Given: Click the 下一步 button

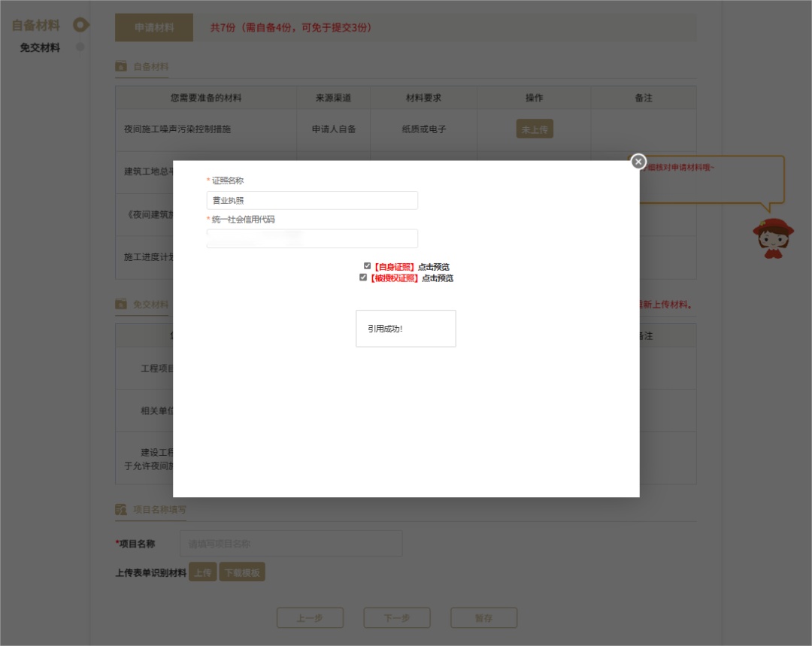Looking at the screenshot, I should 397,618.
